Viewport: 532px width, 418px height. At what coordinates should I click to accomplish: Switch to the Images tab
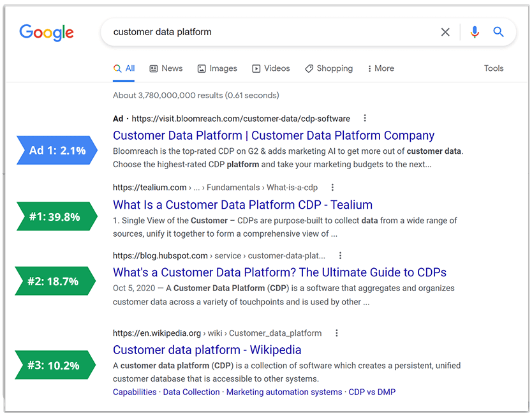(x=217, y=68)
